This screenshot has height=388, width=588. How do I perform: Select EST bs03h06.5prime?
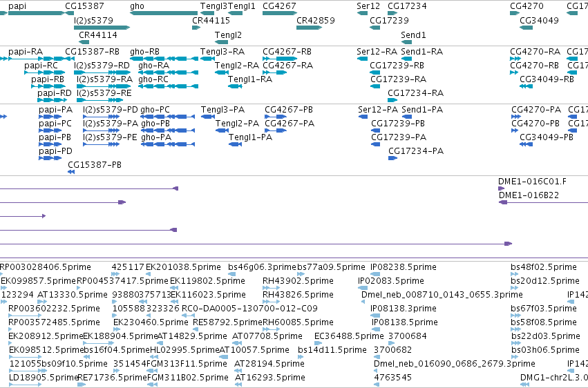coord(545,350)
